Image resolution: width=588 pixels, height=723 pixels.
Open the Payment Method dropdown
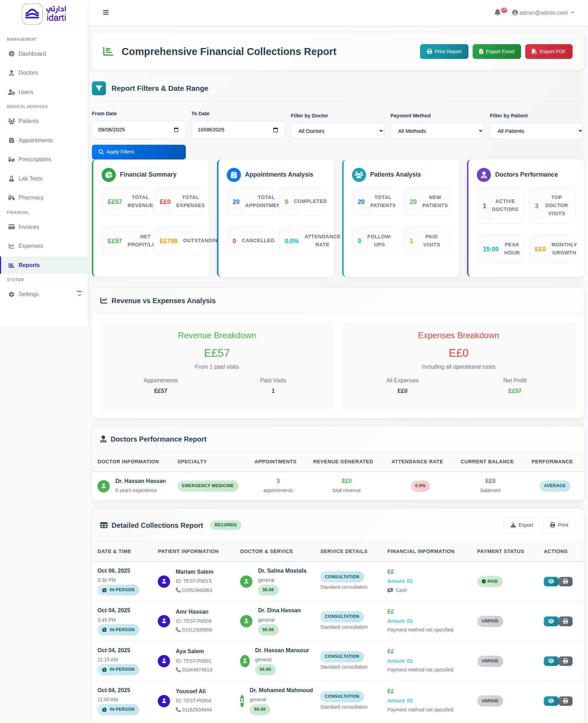click(437, 131)
